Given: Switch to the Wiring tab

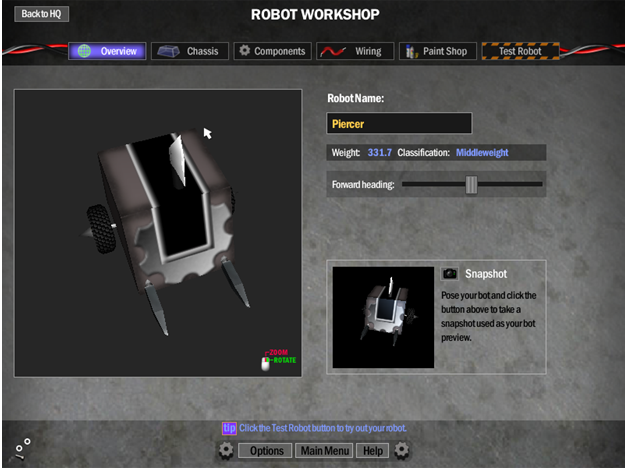Looking at the screenshot, I should (x=355, y=51).
